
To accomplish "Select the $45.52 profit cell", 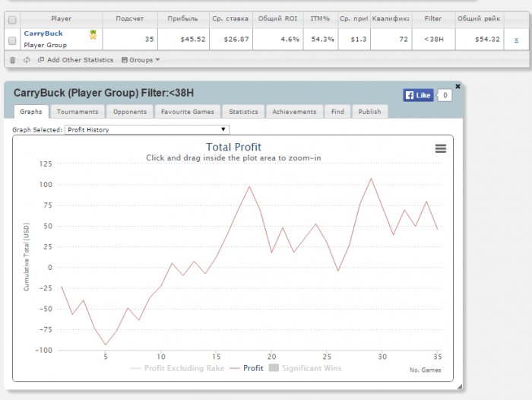I will [183, 40].
